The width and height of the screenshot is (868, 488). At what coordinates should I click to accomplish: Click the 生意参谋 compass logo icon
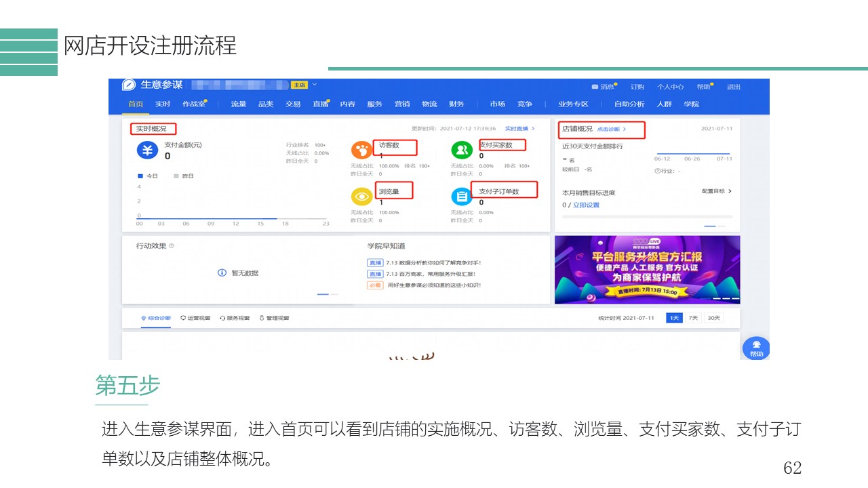click(129, 85)
